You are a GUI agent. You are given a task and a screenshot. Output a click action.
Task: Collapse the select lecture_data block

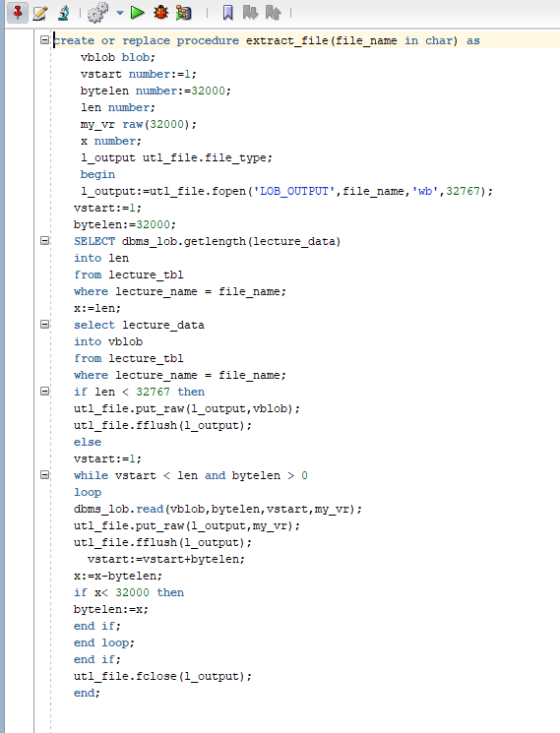click(x=45, y=324)
